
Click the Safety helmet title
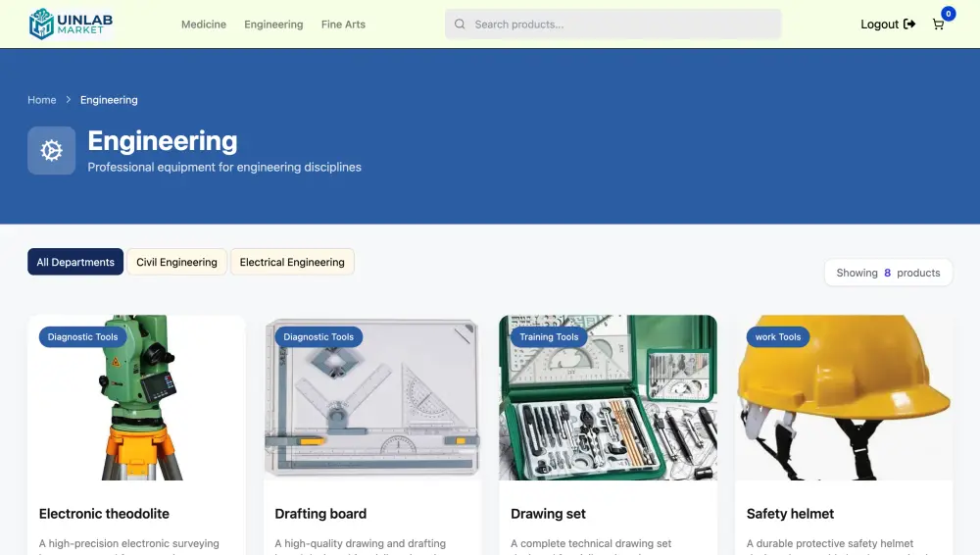[790, 514]
